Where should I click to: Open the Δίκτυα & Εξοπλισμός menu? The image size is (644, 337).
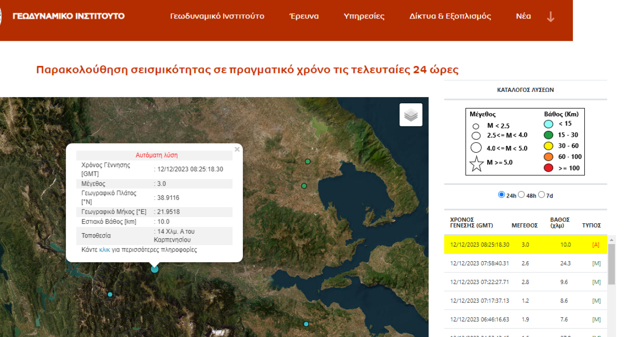[x=450, y=16]
